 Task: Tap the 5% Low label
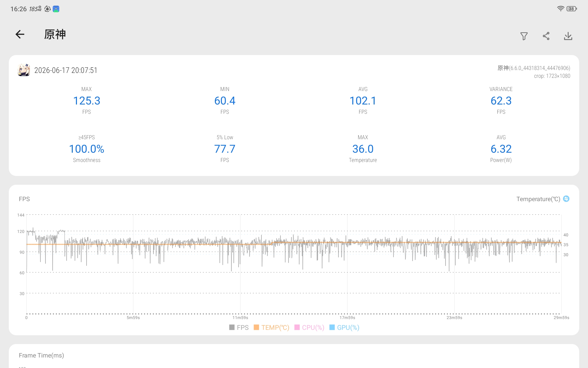point(225,137)
